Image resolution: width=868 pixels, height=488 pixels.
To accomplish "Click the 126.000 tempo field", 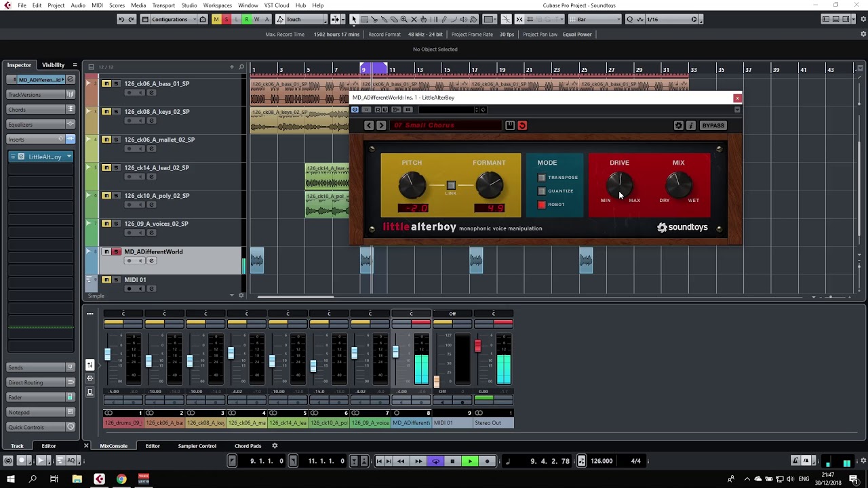I will (x=601, y=461).
